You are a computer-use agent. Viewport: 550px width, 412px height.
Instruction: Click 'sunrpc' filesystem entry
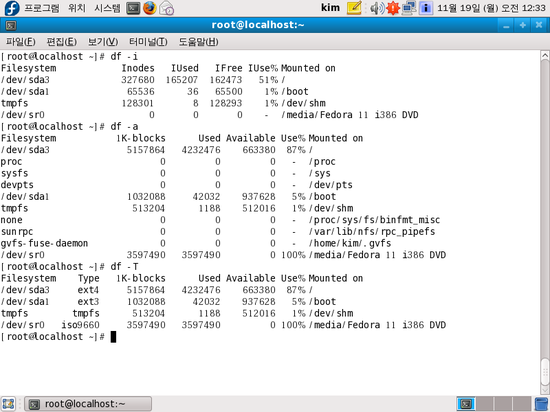click(17, 232)
